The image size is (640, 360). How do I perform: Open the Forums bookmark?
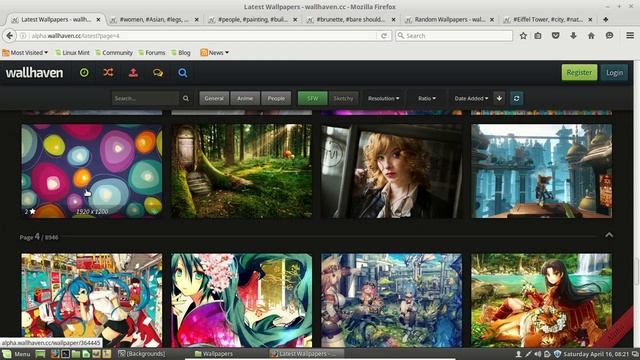pyautogui.click(x=152, y=53)
